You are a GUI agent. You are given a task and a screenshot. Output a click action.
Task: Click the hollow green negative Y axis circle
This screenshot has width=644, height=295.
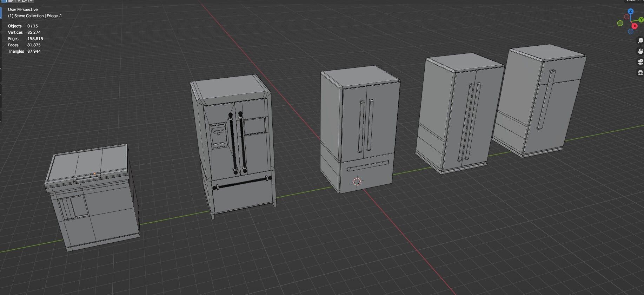point(620,23)
